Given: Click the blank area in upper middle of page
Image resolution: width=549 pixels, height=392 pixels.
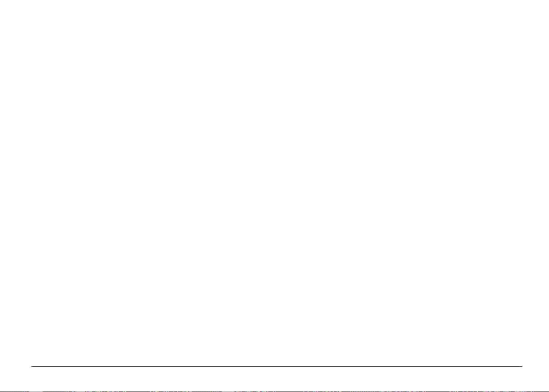Looking at the screenshot, I should 274,70.
